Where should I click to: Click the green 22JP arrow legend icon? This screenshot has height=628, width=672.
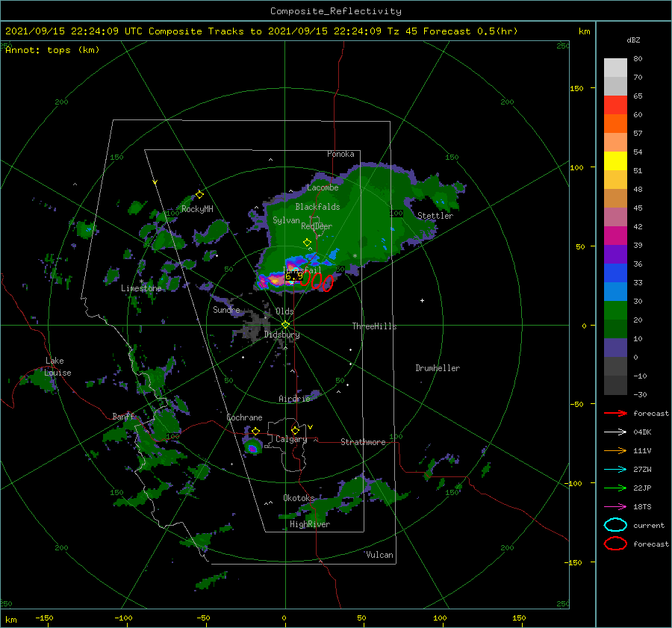615,488
